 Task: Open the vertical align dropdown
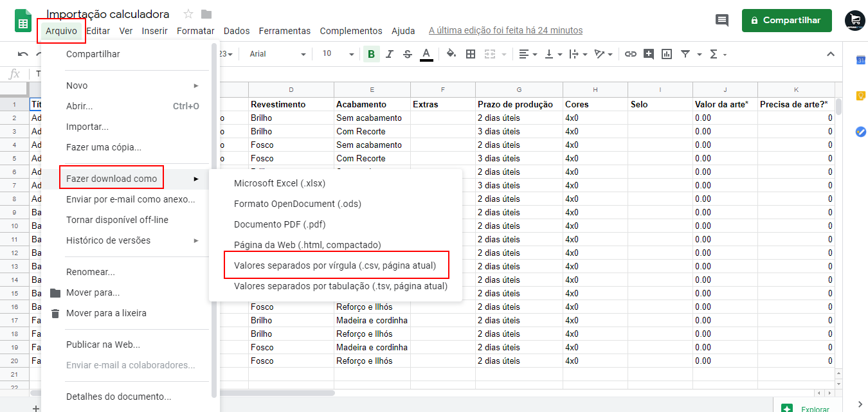click(x=554, y=54)
